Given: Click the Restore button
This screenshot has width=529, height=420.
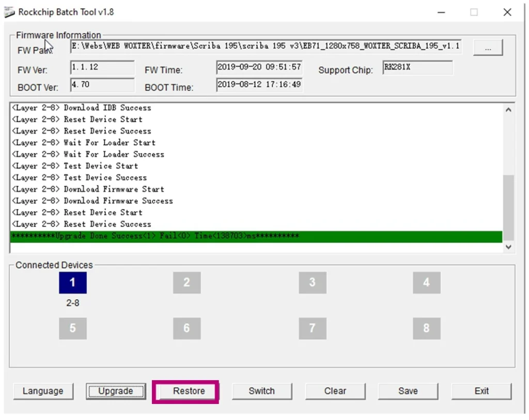Looking at the screenshot, I should tap(189, 391).
